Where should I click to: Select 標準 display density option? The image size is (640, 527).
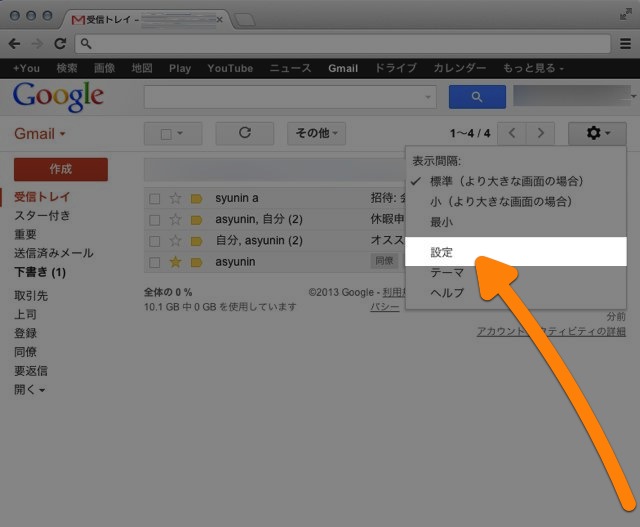[516, 181]
